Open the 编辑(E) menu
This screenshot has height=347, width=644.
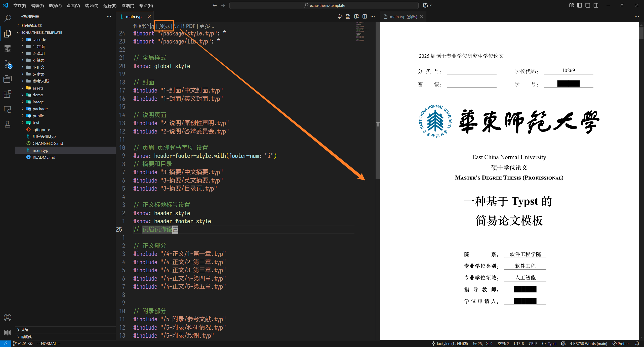tap(37, 6)
